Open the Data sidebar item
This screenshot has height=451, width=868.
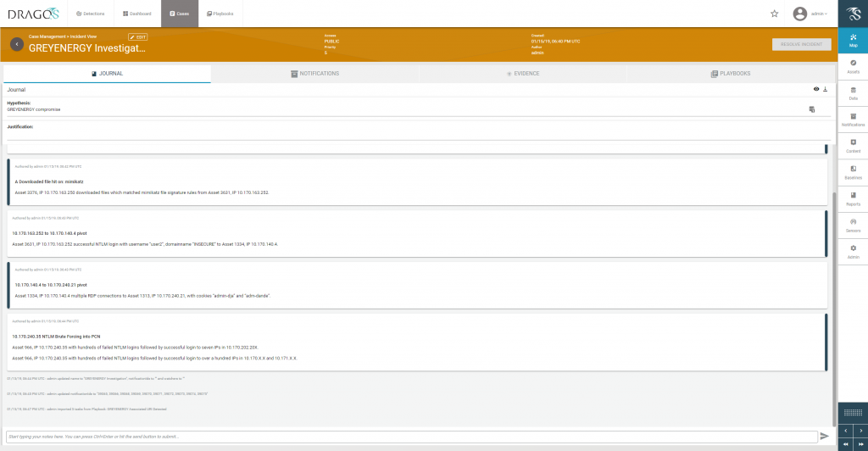pos(853,93)
